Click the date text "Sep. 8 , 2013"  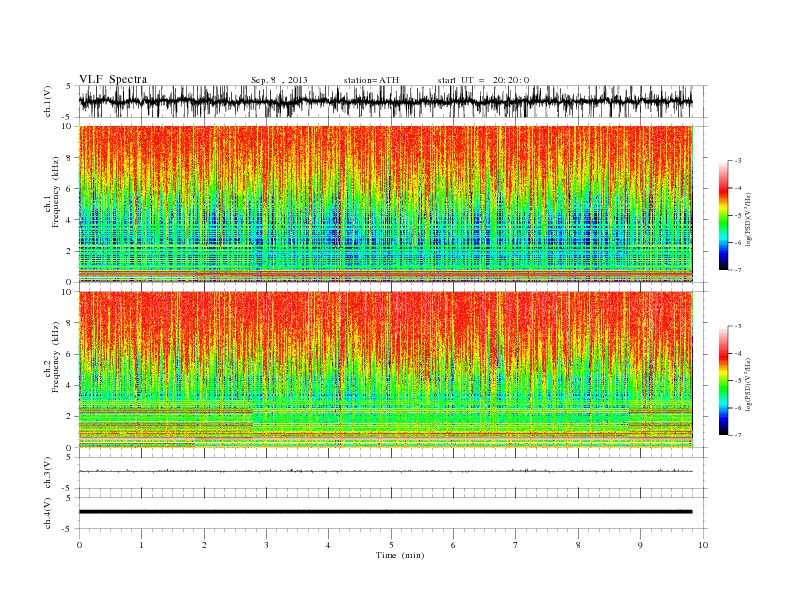279,80
